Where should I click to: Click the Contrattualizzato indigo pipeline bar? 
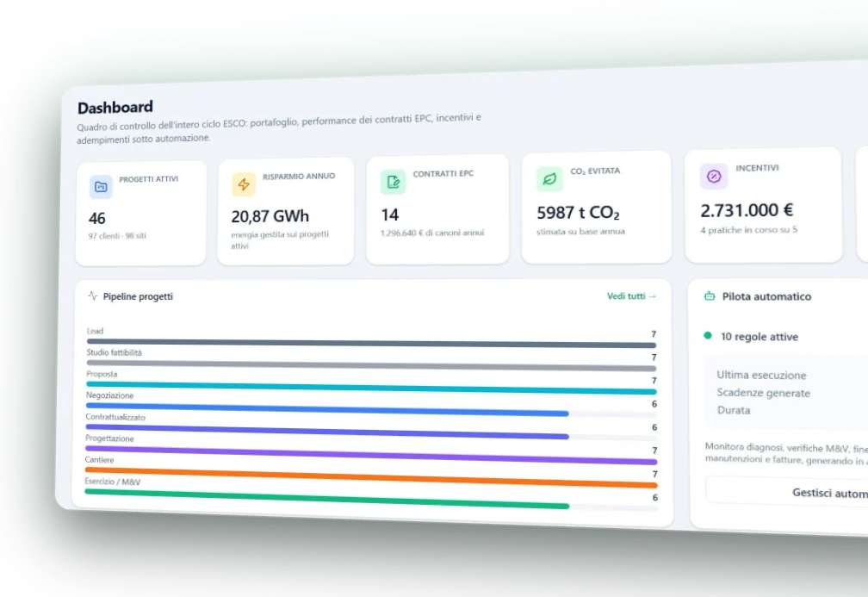pos(327,432)
